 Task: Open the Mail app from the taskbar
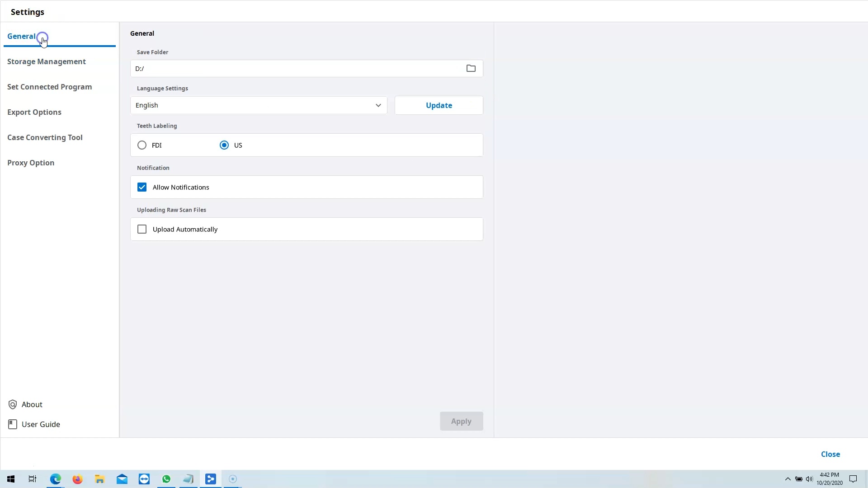pyautogui.click(x=122, y=479)
